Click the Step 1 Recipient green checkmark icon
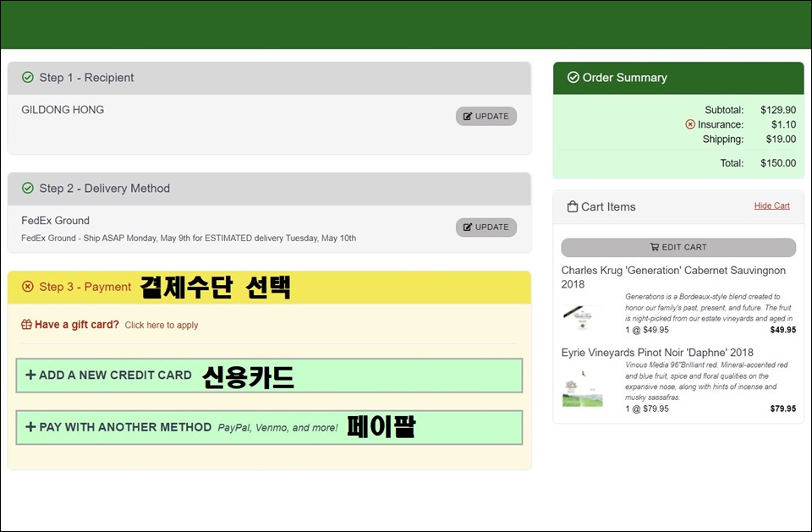The height and width of the screenshot is (532, 812). 28,77
